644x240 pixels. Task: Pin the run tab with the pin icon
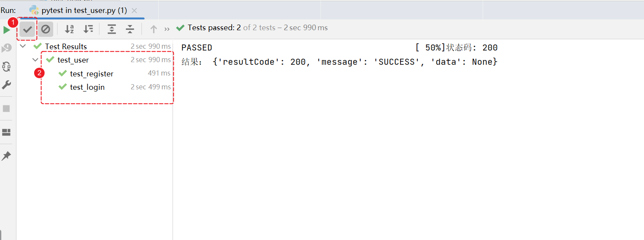point(6,156)
